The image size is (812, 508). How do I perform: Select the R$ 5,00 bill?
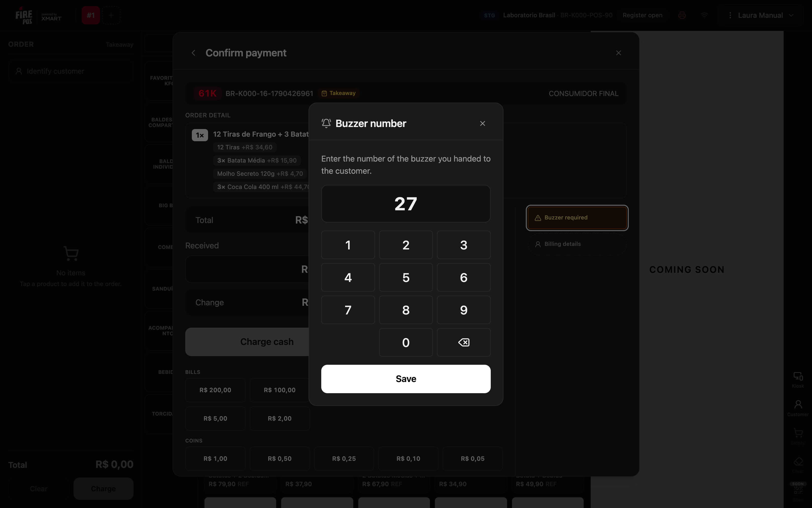[215, 419]
